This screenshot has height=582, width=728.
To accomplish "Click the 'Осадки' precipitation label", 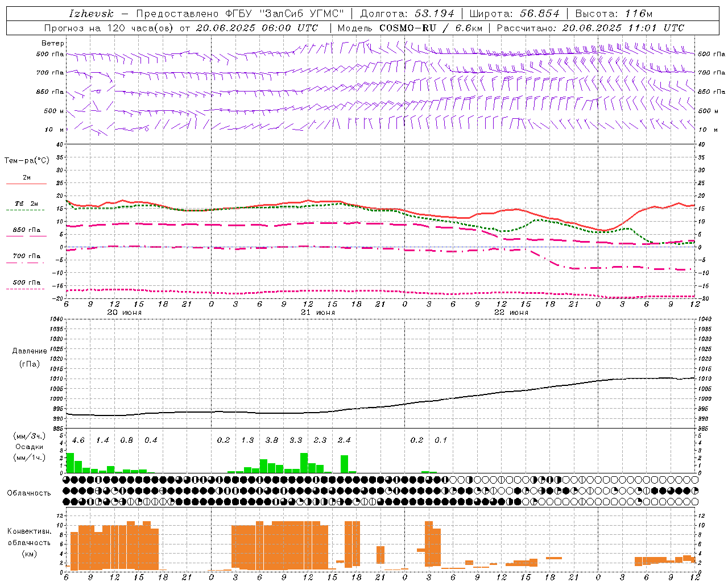I will tap(29, 447).
